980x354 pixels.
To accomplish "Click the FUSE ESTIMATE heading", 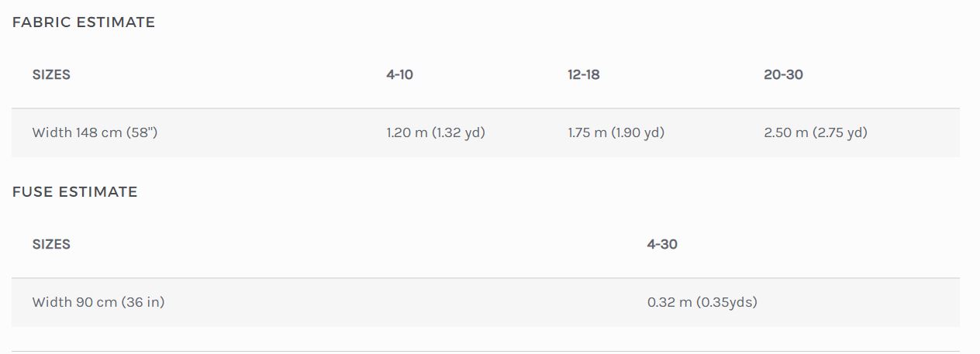I will (75, 192).
